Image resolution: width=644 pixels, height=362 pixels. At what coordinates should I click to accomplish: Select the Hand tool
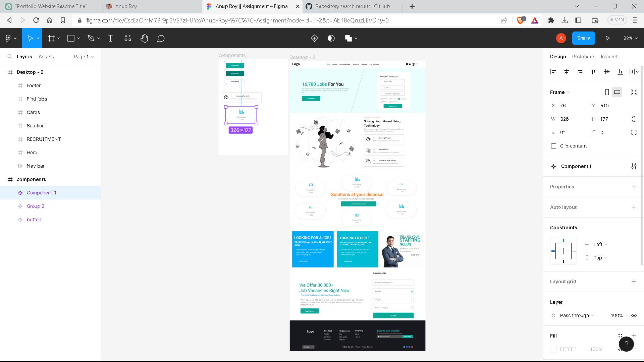(x=144, y=38)
